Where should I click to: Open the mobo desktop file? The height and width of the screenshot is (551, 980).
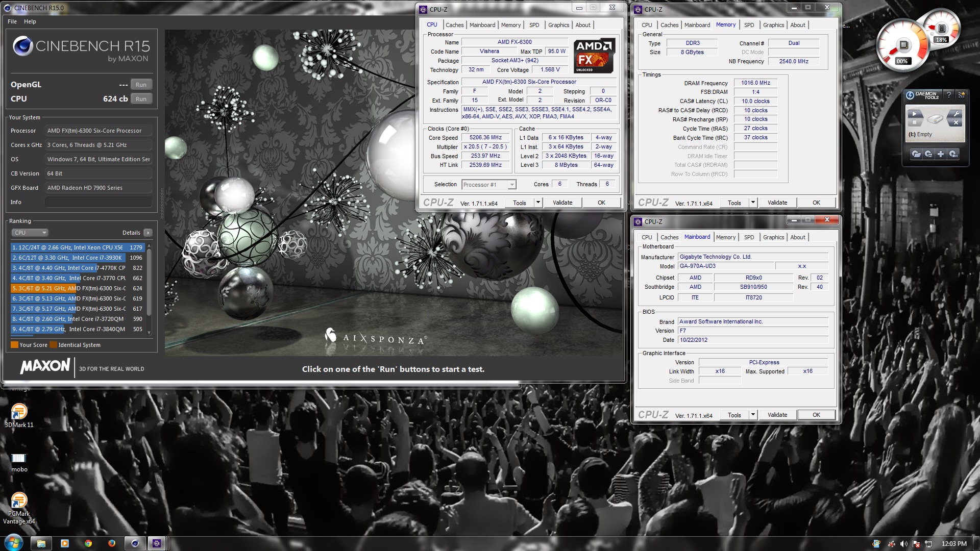coord(19,462)
